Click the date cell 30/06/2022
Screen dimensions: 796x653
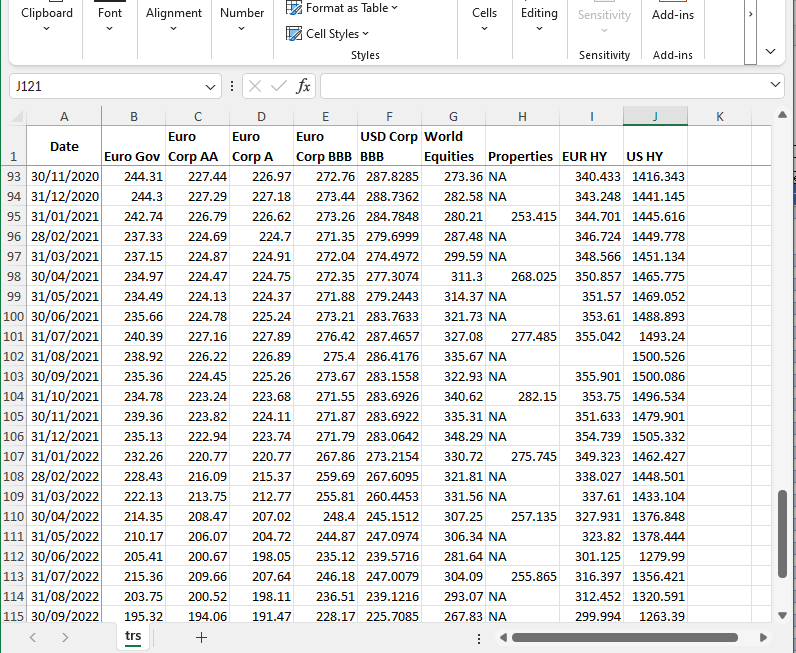[x=64, y=557]
